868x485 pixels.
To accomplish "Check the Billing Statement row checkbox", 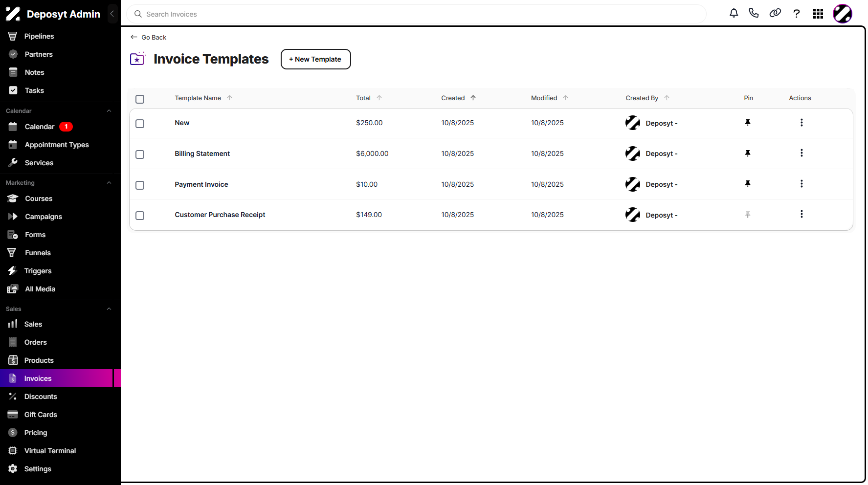I will pos(140,154).
